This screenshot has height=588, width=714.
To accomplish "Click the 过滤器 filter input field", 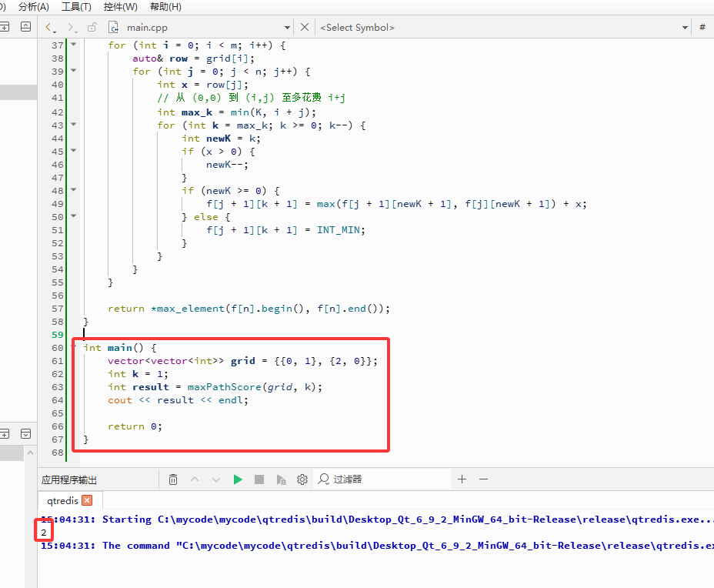I will tap(382, 479).
